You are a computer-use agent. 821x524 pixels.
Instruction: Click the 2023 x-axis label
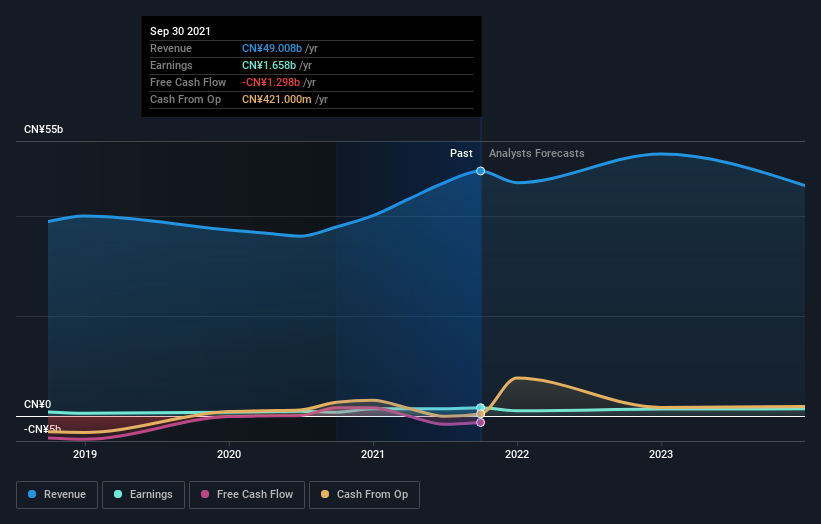(661, 454)
